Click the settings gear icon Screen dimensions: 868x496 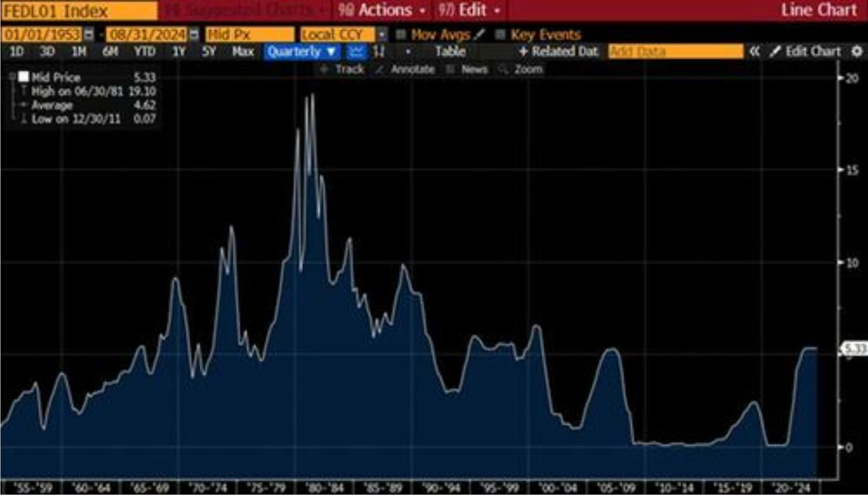tap(857, 52)
